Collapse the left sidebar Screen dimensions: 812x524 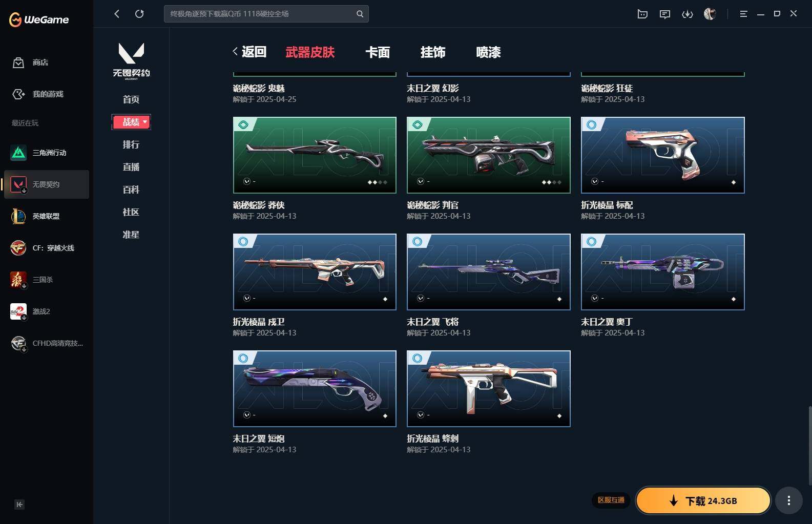tap(19, 505)
